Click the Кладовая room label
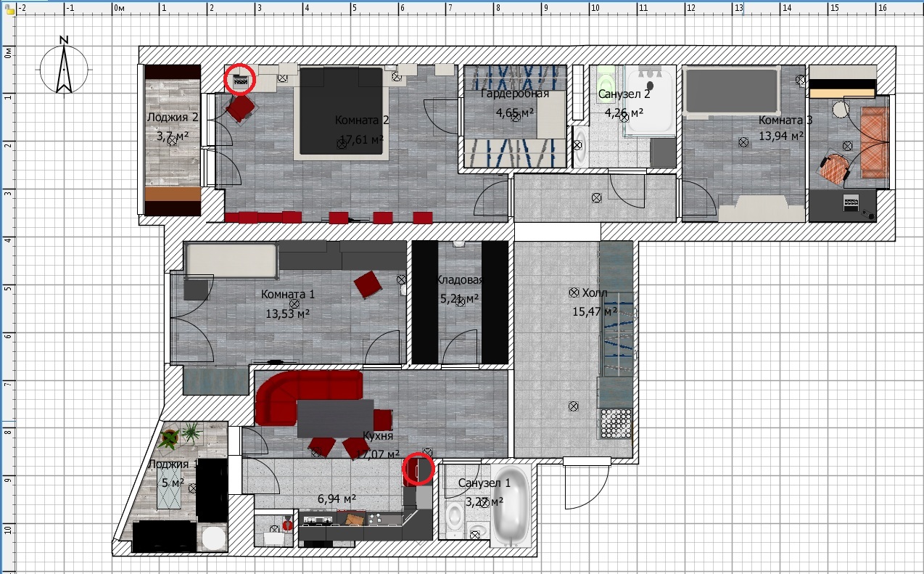 [460, 280]
